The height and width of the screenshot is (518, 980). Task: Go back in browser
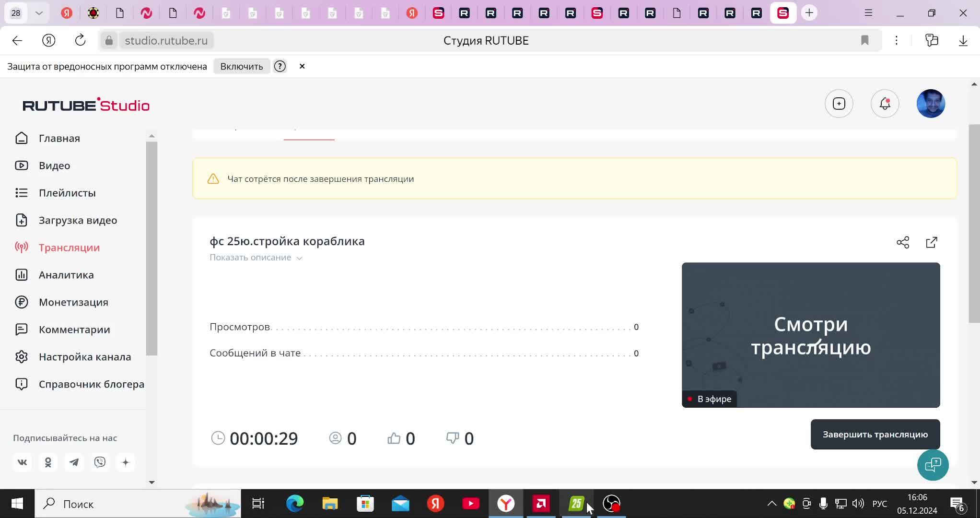pyautogui.click(x=17, y=41)
